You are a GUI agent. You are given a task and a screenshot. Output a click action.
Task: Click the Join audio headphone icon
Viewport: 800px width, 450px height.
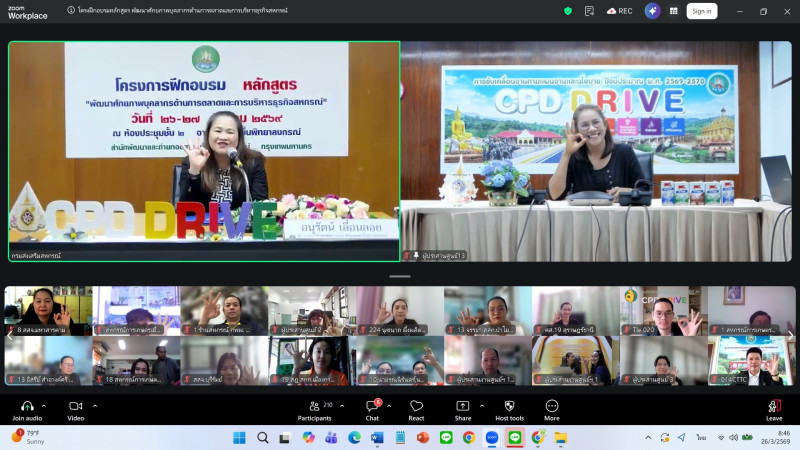[x=26, y=406]
